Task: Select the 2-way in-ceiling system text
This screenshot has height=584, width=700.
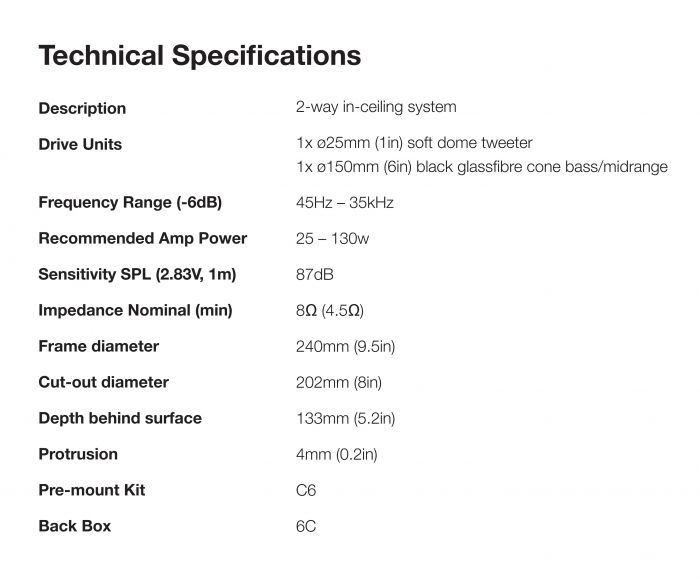Action: click(375, 107)
